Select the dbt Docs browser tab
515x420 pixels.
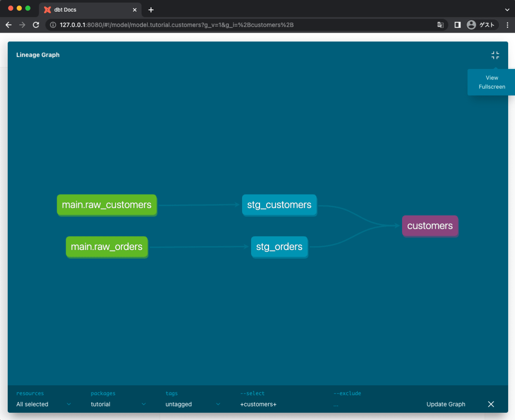[91, 10]
